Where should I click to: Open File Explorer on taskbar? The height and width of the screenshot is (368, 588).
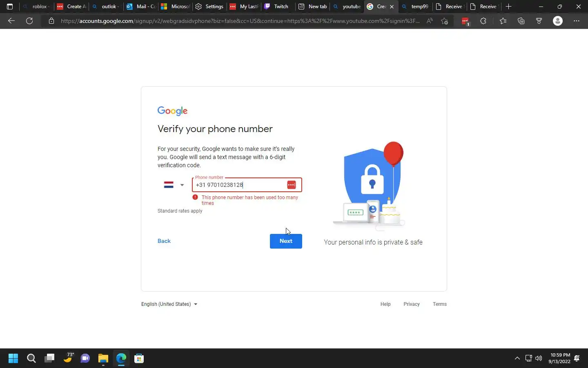(x=103, y=359)
